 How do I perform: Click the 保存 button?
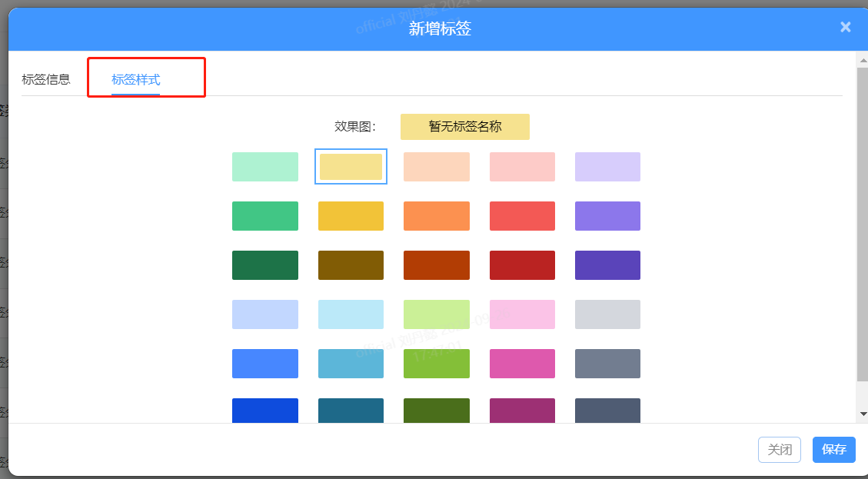pos(833,450)
